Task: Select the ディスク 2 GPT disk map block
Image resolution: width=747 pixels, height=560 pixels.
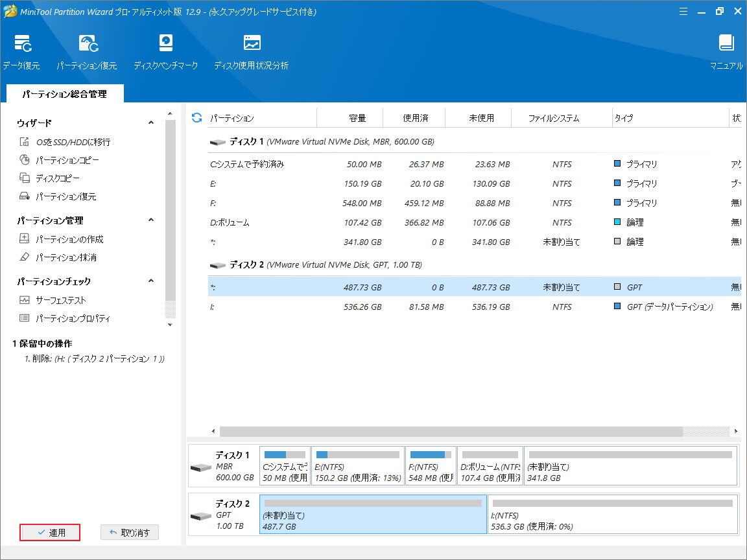Action: 223,514
